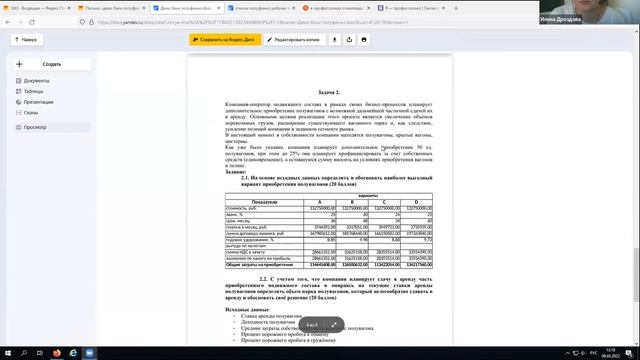Click the 'РУС' language indicator
This screenshot has height=360, width=640.
(x=594, y=353)
